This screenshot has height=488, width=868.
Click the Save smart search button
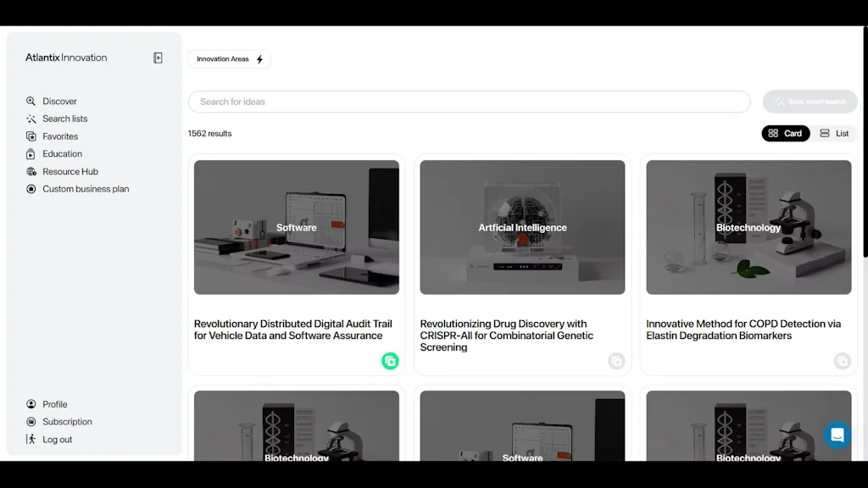click(x=809, y=101)
